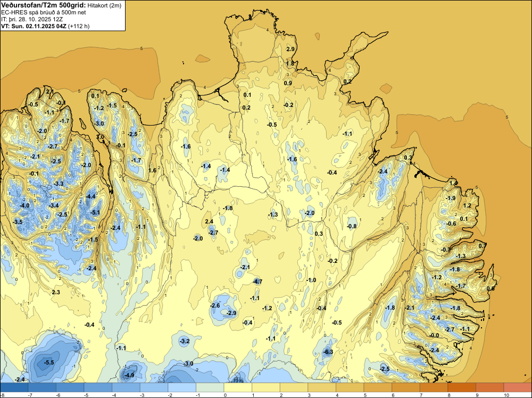
Task: Click the pale yellow legend swatch between 0 and 1
Action: point(238,387)
